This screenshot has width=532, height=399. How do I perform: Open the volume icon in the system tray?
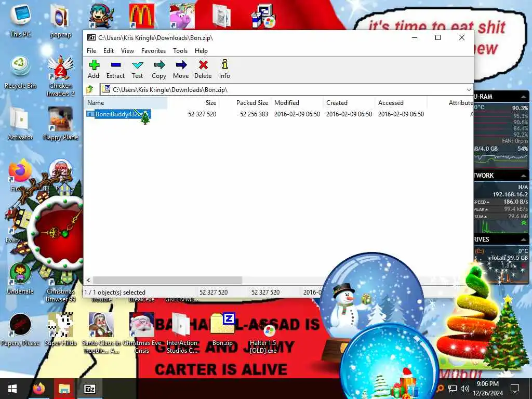465,389
